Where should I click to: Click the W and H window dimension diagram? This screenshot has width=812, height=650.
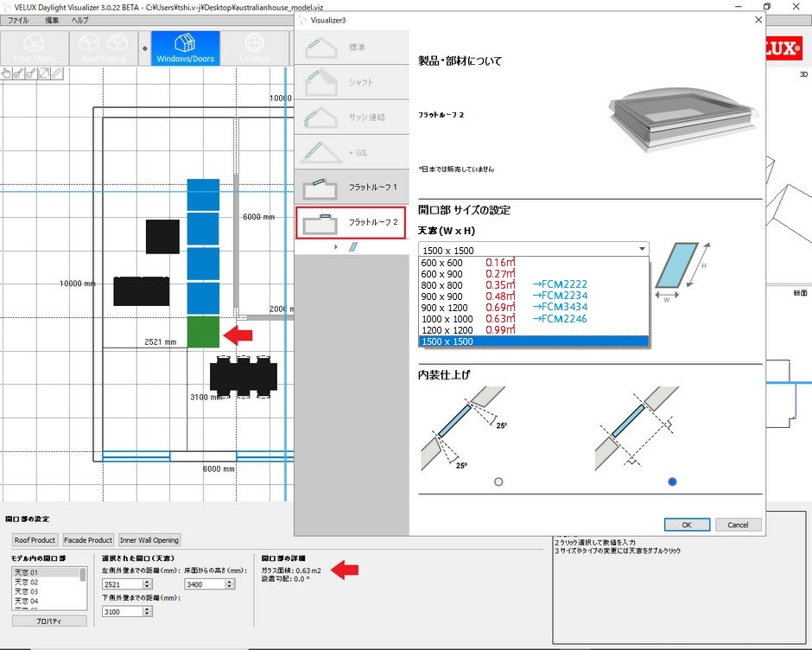pos(682,271)
